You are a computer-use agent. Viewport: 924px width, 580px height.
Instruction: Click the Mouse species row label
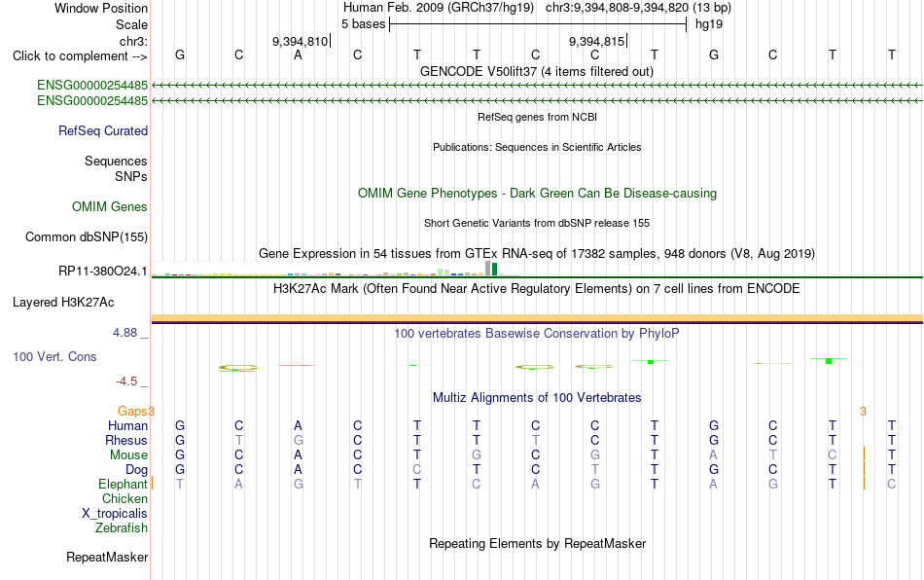(x=129, y=455)
